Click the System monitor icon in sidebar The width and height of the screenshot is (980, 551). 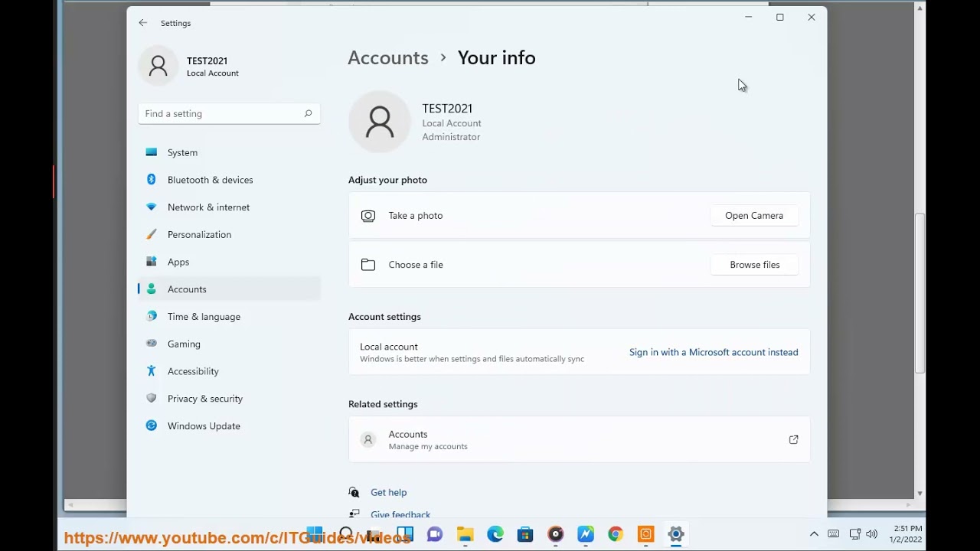pyautogui.click(x=152, y=152)
